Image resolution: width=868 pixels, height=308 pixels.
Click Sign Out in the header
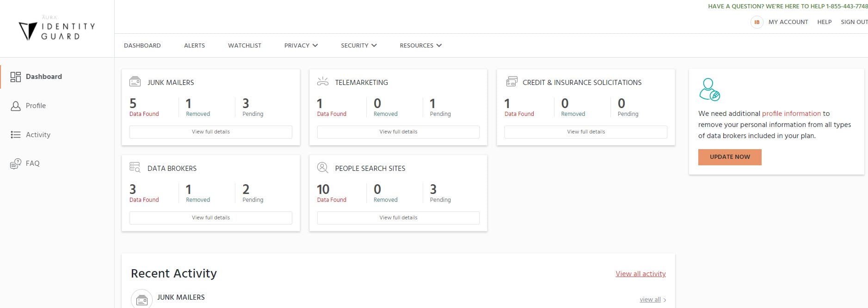854,22
